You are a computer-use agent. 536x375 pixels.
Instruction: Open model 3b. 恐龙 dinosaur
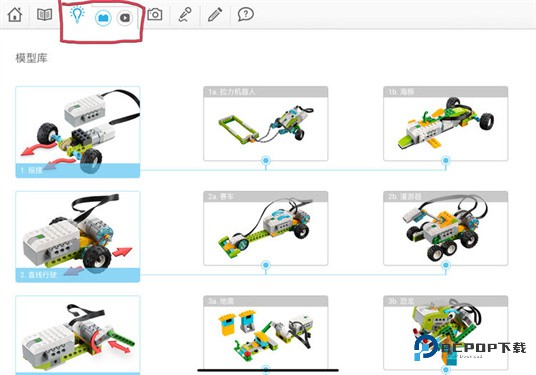tap(446, 333)
